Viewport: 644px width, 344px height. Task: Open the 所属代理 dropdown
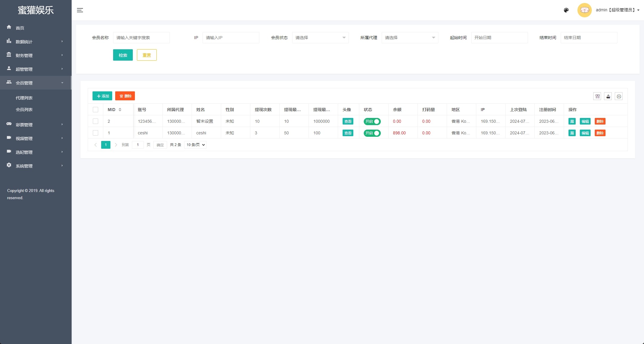click(x=410, y=38)
